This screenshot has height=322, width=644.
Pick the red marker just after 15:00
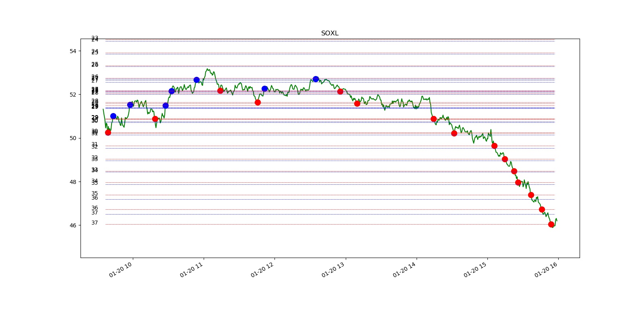tap(494, 146)
